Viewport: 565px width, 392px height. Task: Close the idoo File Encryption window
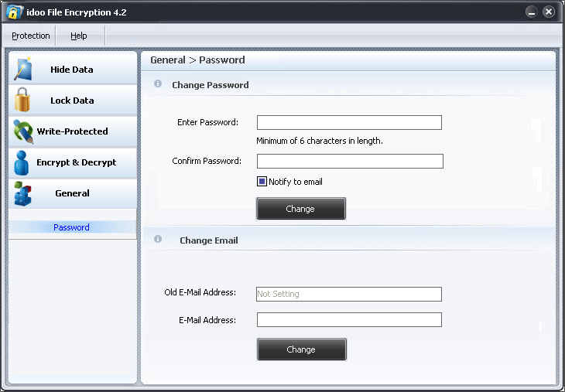click(549, 12)
